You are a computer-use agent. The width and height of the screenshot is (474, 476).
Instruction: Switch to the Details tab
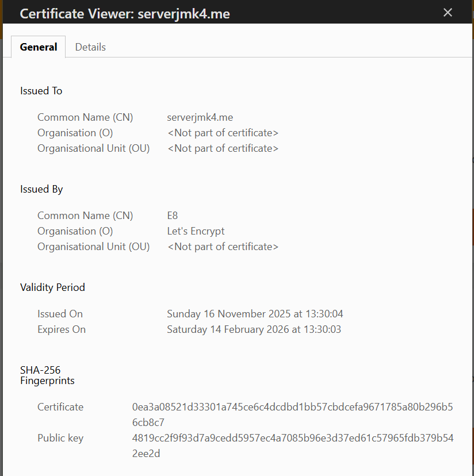[90, 47]
